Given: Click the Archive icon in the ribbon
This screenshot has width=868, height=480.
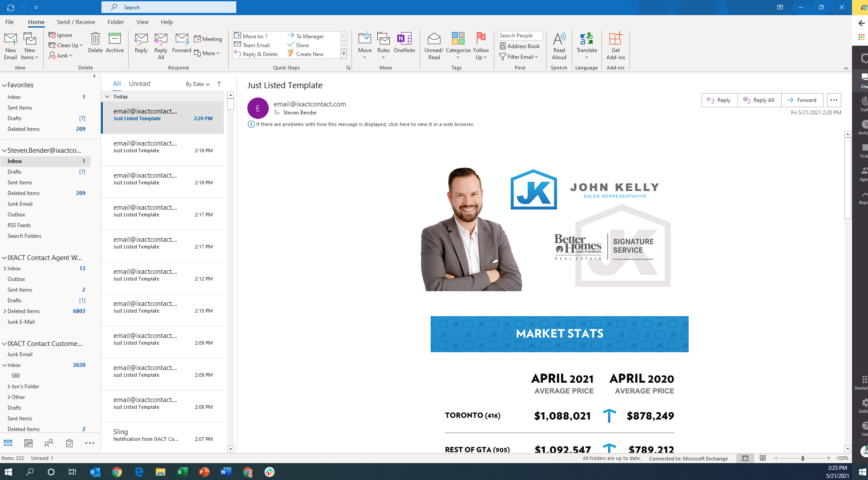Looking at the screenshot, I should click(114, 43).
